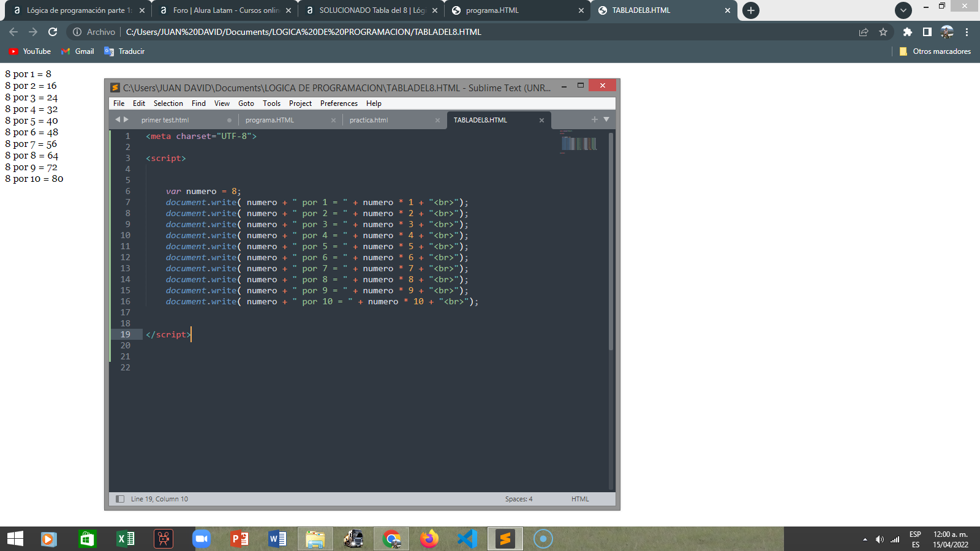Open the Sublime tab list dropdown arrow

pos(606,119)
